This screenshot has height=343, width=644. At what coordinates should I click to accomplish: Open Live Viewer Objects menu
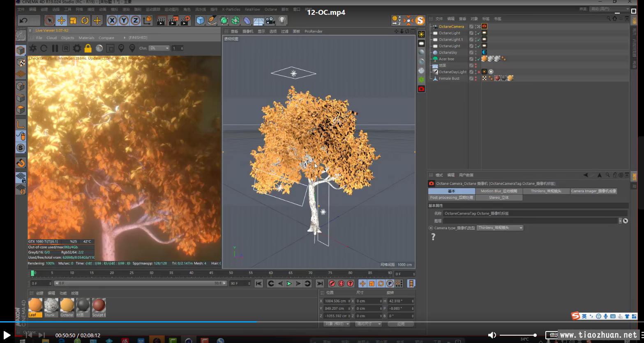(67, 38)
